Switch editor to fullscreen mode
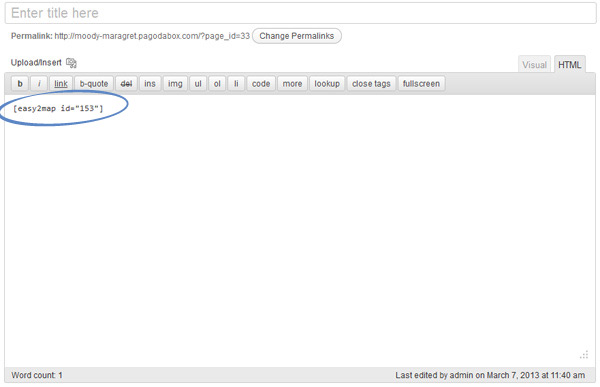The image size is (600, 387). (x=421, y=83)
